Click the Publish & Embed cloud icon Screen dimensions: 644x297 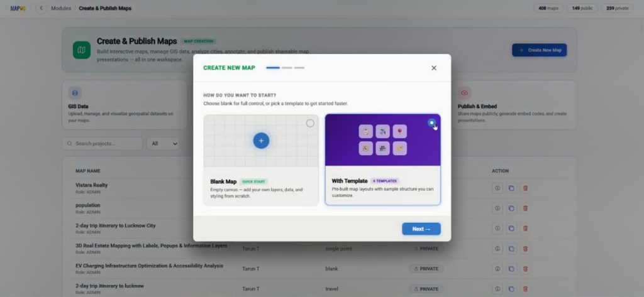(x=465, y=93)
